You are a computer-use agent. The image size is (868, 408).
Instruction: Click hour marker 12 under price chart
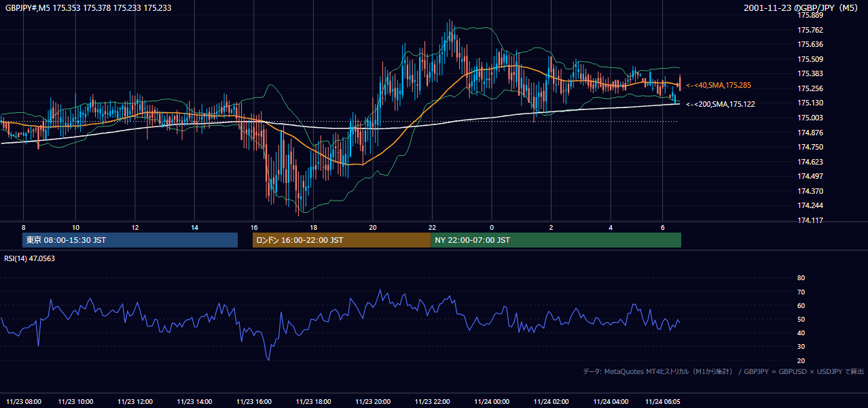pyautogui.click(x=135, y=227)
